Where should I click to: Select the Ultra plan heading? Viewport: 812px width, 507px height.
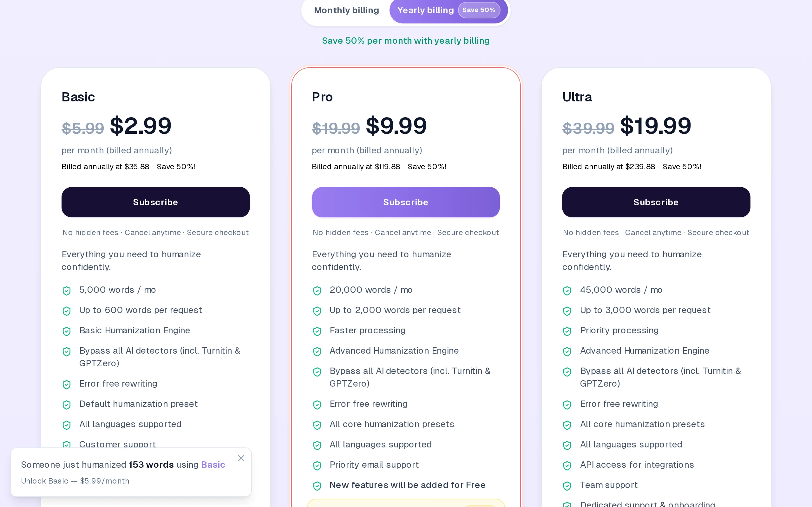577,97
